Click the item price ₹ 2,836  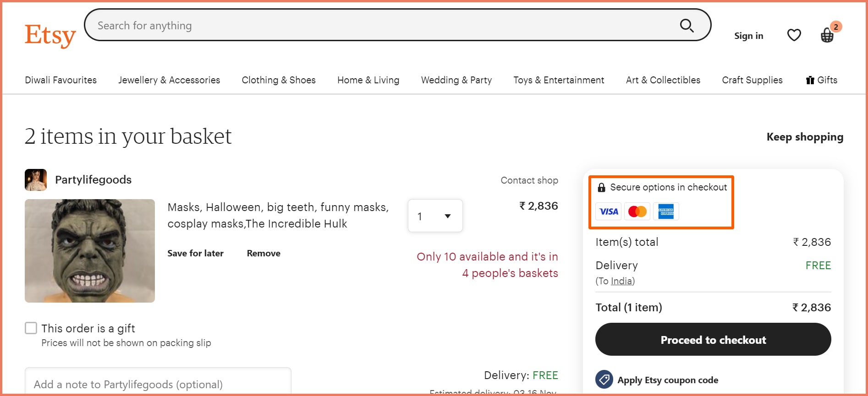538,206
